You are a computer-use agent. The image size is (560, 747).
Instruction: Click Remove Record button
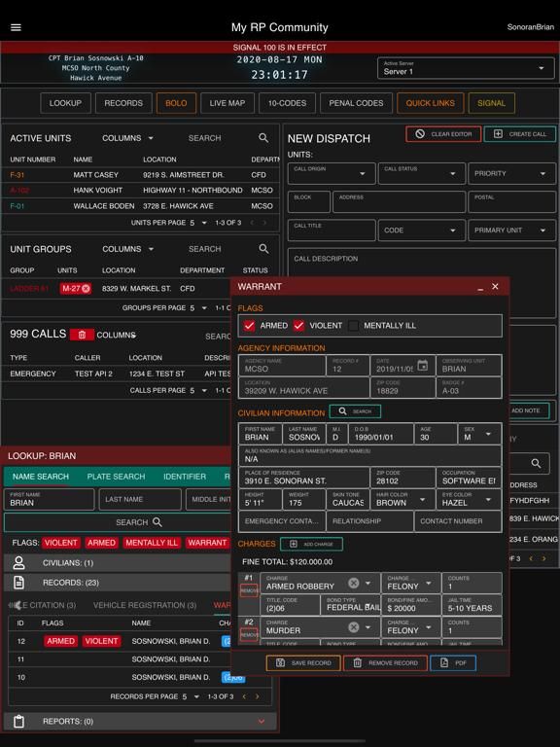(385, 662)
